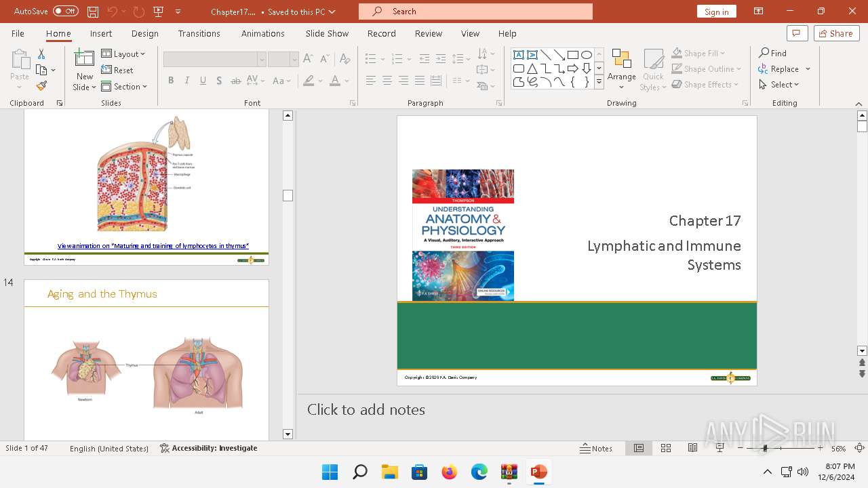
Task: Open the font size combo box
Action: [x=283, y=60]
